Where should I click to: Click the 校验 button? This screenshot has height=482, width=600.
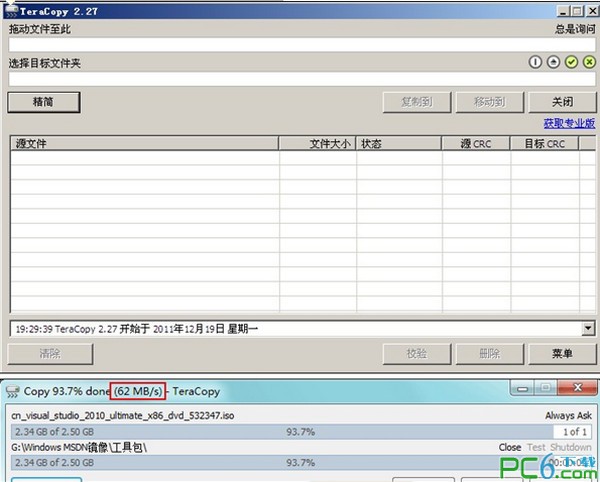(x=417, y=354)
